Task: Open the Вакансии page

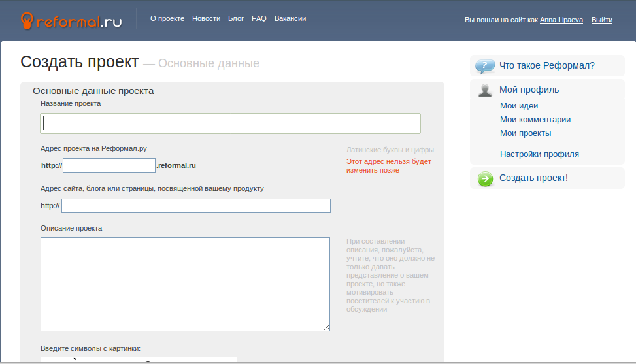Action: 290,19
